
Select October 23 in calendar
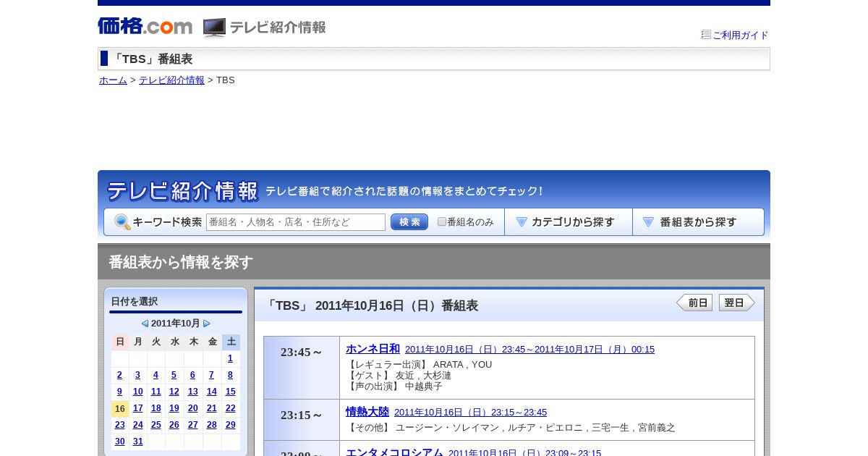(119, 425)
